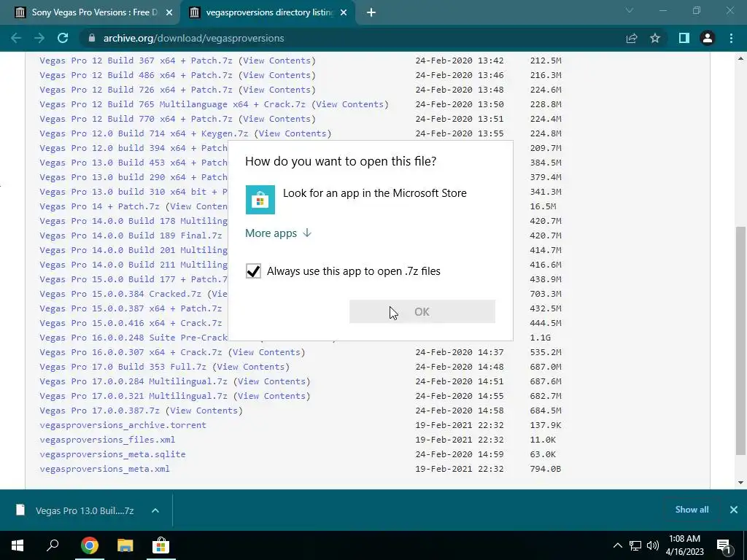Download Vegas Pro 17.0.0.321 Multilingual.7z

133,396
